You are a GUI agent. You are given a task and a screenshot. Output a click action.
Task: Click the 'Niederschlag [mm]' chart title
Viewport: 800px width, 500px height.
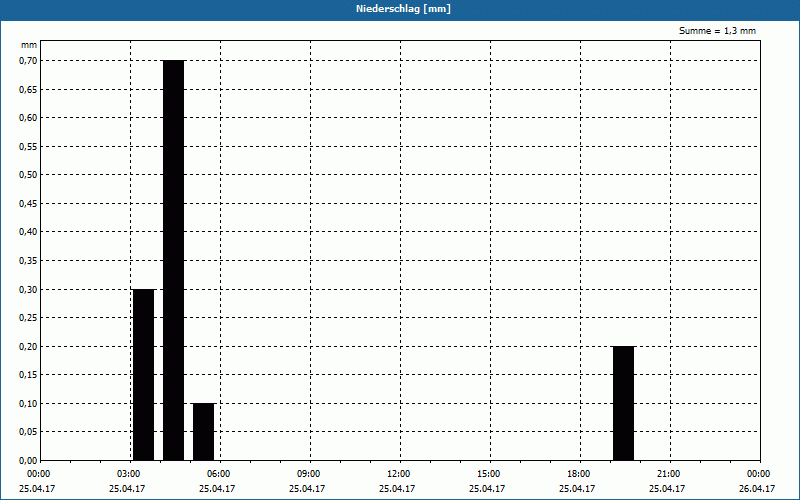(403, 9)
